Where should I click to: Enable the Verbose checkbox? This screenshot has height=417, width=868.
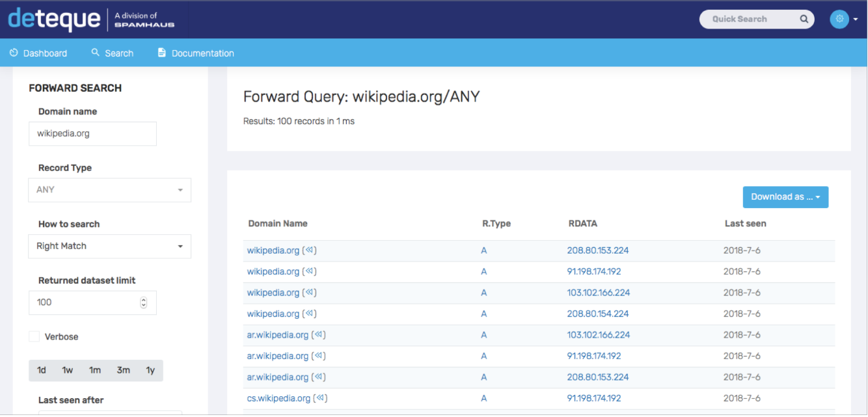(x=34, y=336)
